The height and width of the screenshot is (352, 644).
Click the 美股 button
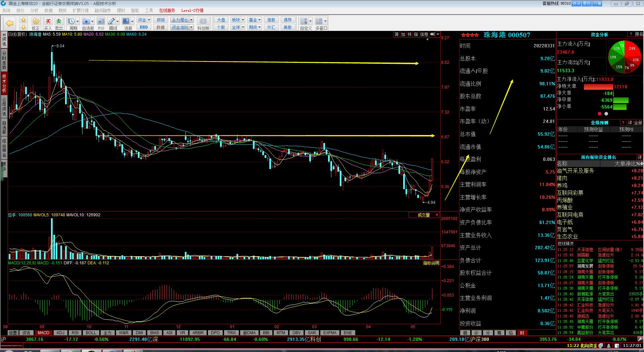(288, 27)
